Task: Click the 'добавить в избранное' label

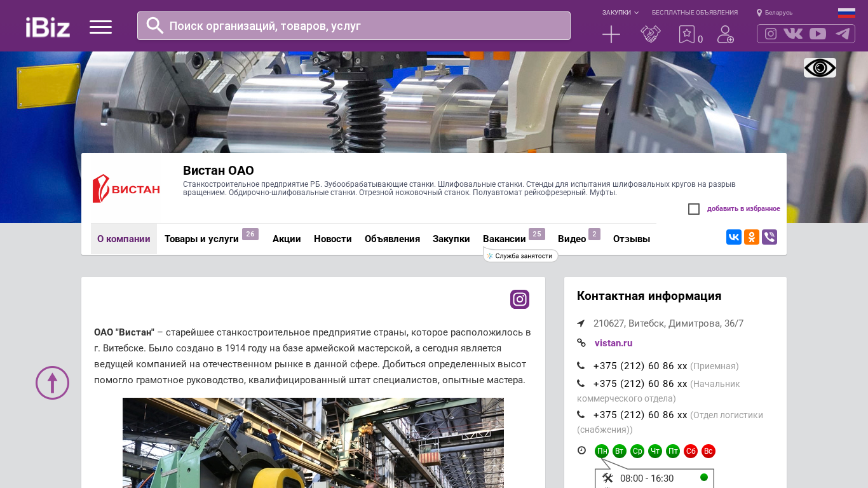Action: 743,209
